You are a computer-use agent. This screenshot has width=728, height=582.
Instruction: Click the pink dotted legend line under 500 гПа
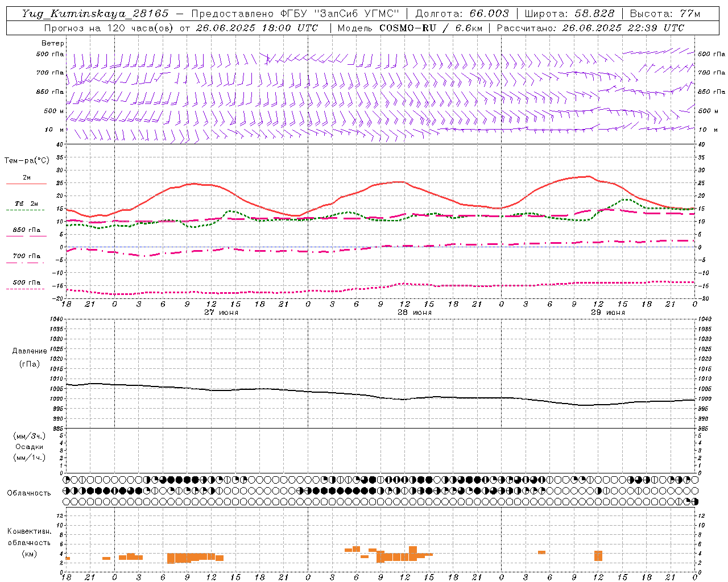pos(25,289)
